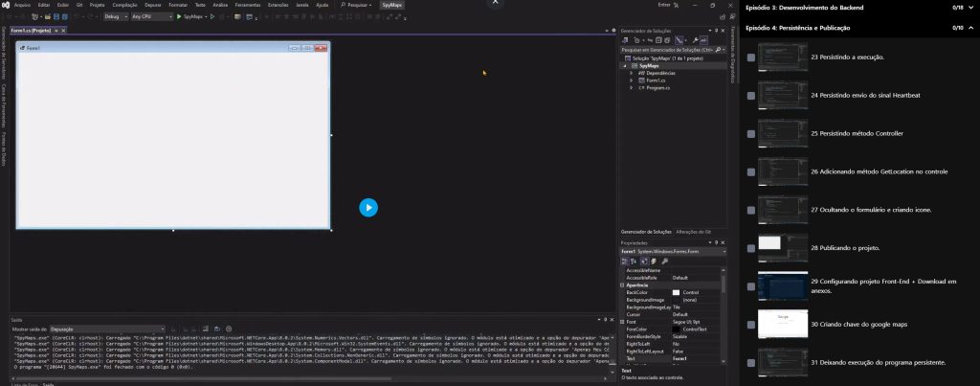Viewport: 980px width, 386px height.
Task: Click the Save file icon in toolbar
Action: 56,17
